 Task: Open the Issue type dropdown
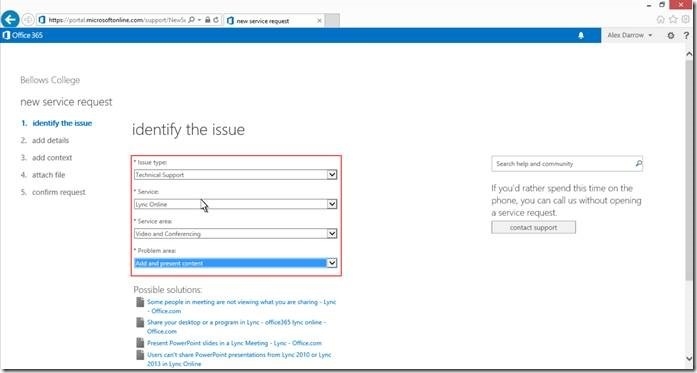pyautogui.click(x=236, y=175)
